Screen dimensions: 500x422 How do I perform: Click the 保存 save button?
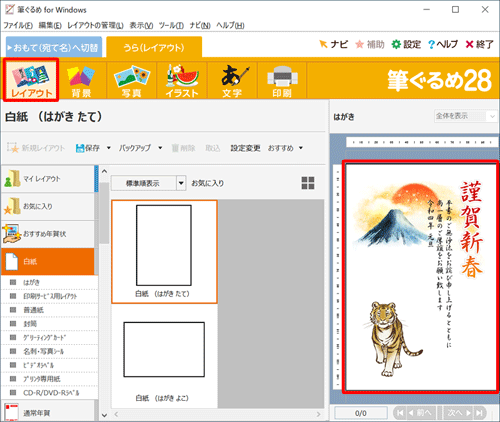[88, 148]
